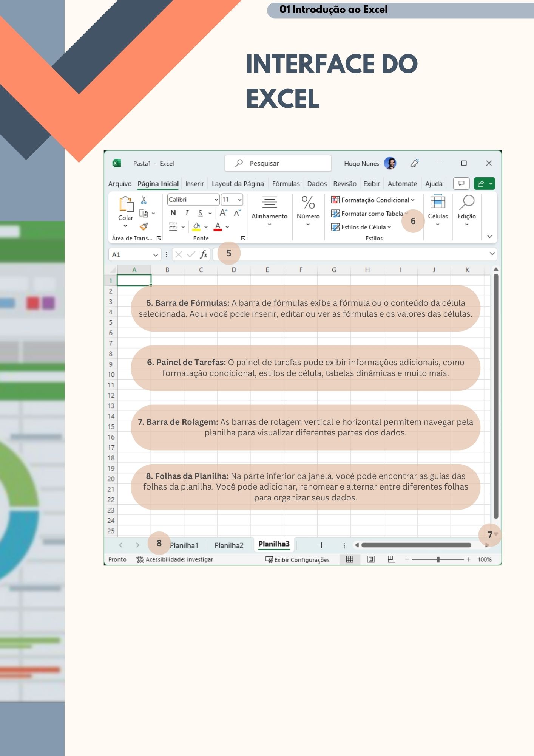Expand the Formatação Condicional dropdown
Image resolution: width=534 pixels, height=756 pixels.
click(373, 200)
